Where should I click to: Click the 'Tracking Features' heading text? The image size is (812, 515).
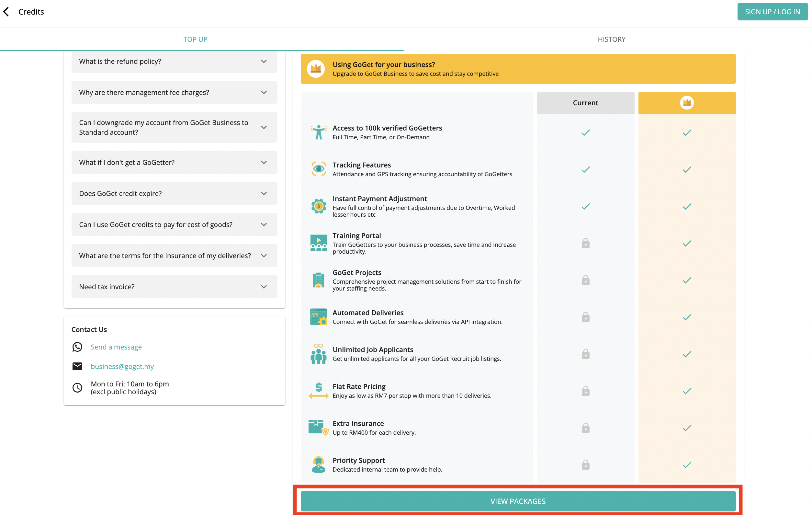tap(362, 165)
